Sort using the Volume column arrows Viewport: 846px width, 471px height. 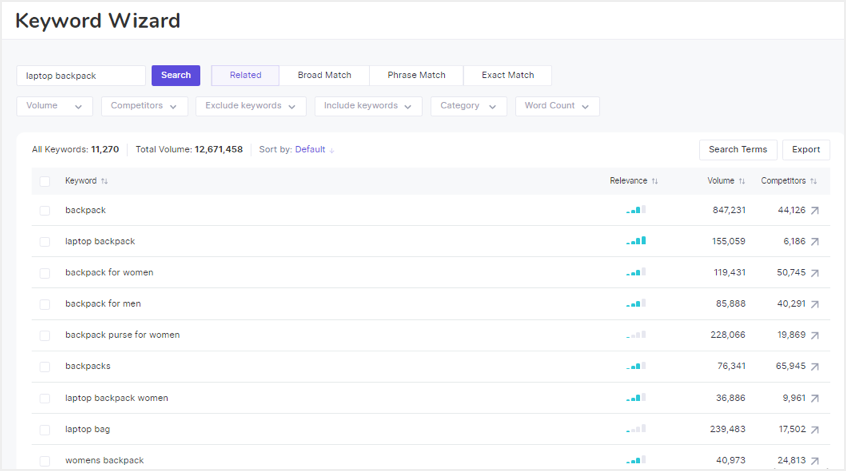point(742,182)
